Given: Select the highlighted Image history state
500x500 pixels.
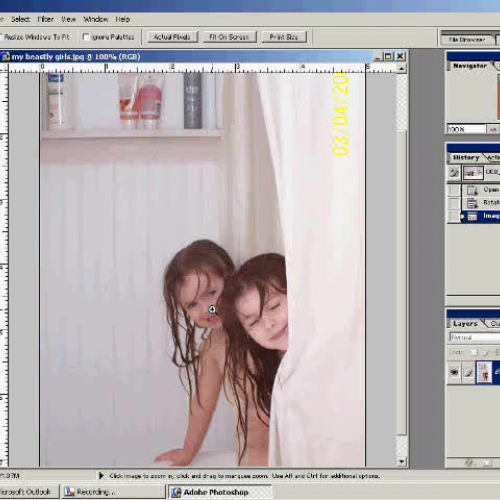Looking at the screenshot, I should pyautogui.click(x=481, y=216).
